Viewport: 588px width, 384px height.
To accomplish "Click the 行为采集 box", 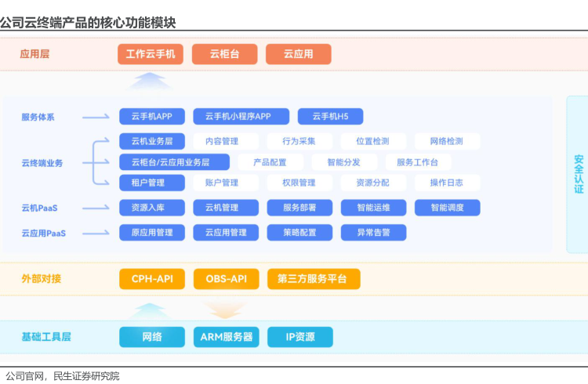I will tap(299, 141).
